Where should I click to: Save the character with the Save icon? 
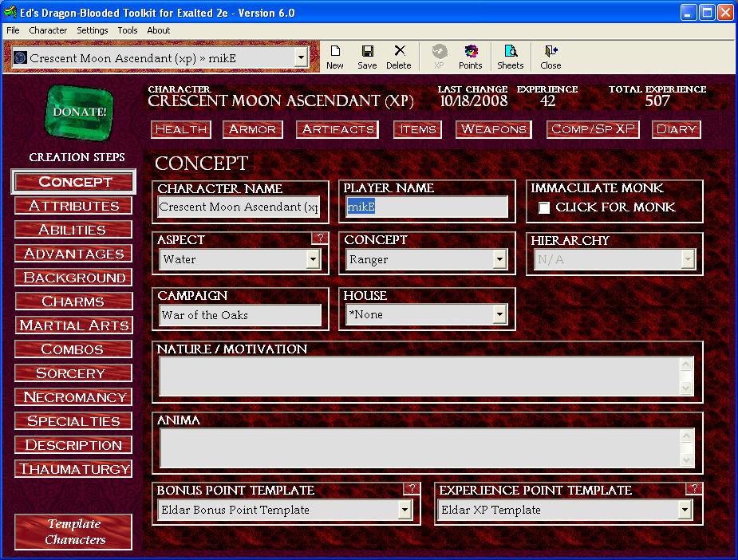pos(367,57)
